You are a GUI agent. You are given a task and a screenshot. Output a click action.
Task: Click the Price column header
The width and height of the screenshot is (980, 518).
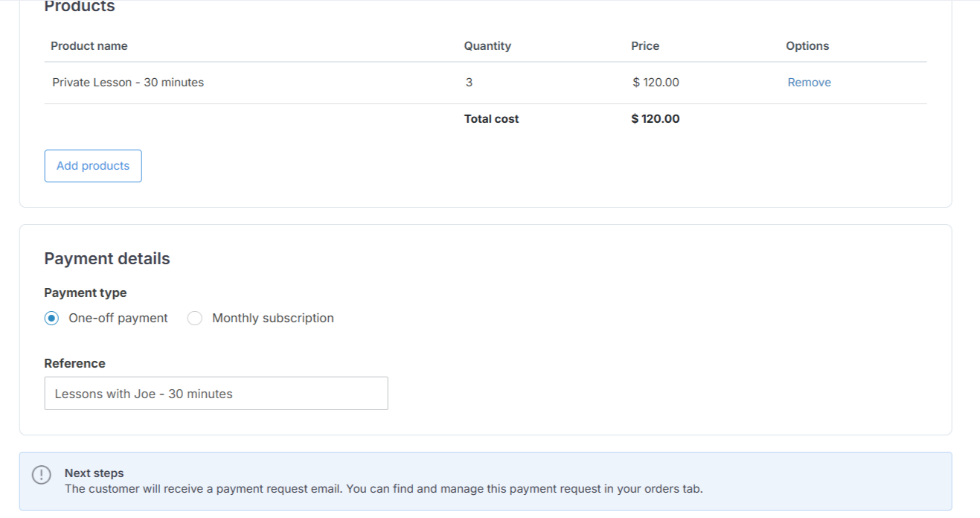(x=644, y=45)
